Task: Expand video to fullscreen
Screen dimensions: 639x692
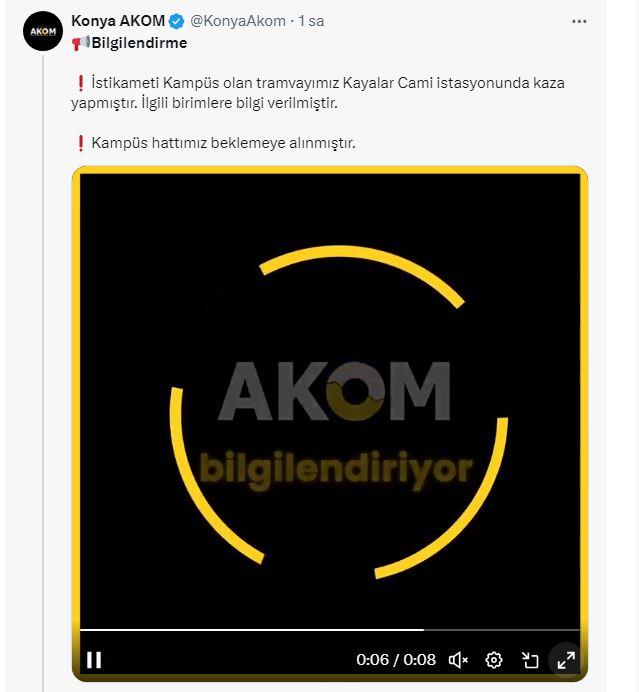Action: coord(566,660)
